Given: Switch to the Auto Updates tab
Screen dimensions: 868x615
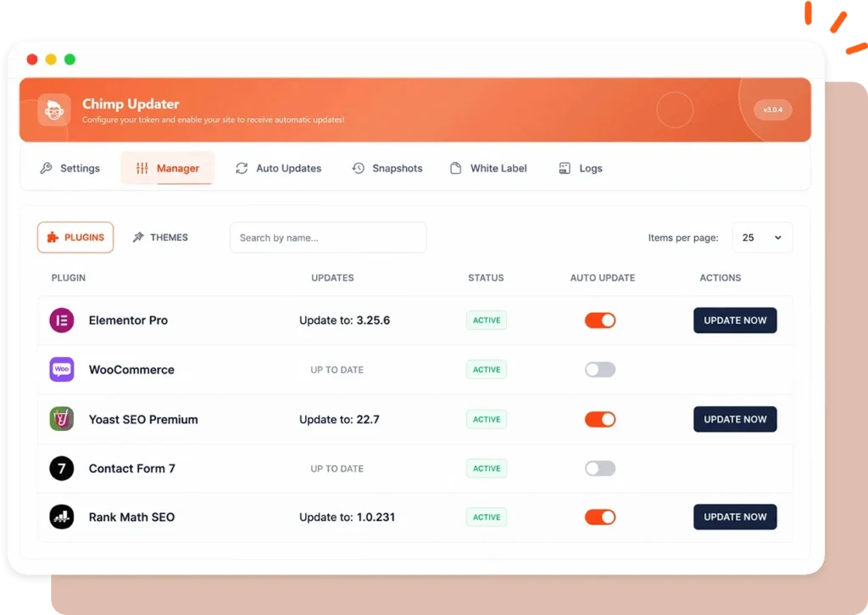Looking at the screenshot, I should [x=278, y=169].
